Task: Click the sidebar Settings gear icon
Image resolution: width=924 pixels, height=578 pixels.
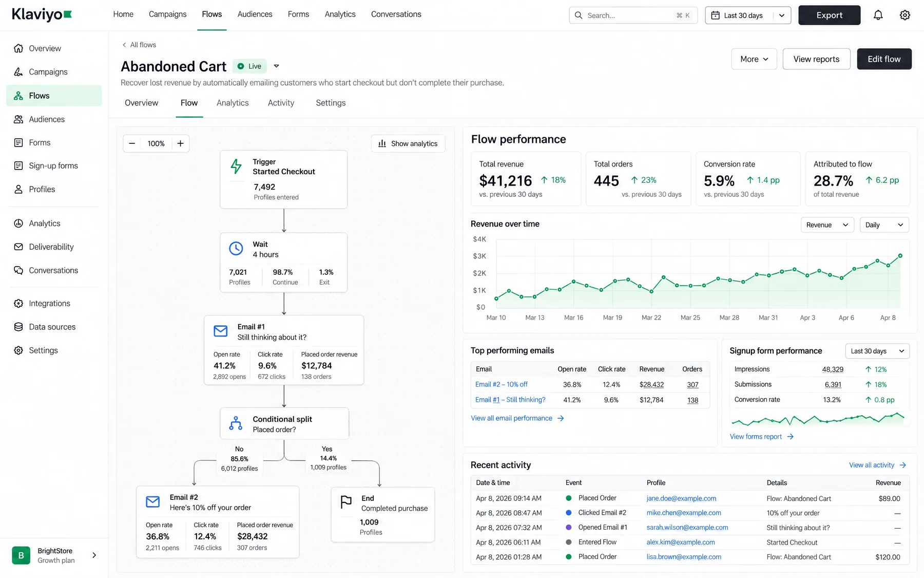Action: 18,350
